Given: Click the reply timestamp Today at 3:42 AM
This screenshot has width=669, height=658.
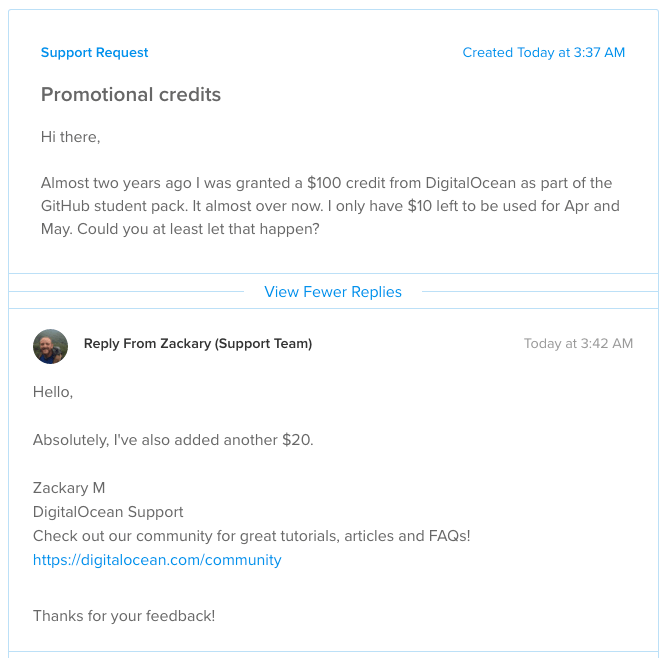Looking at the screenshot, I should click(x=578, y=344).
